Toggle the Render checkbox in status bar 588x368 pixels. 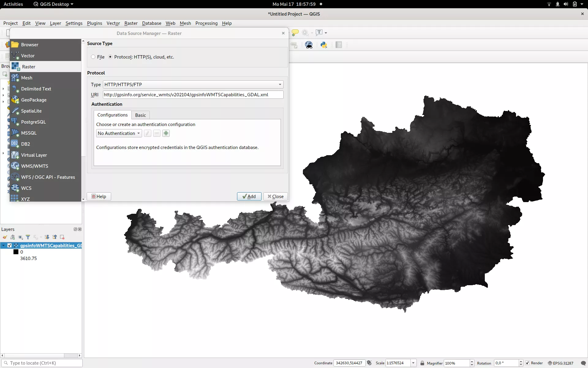pyautogui.click(x=527, y=363)
